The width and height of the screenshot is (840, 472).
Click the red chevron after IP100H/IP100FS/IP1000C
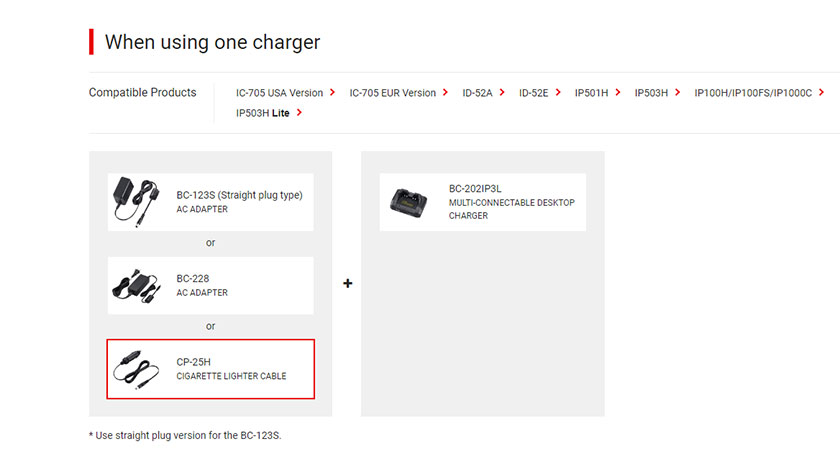[821, 92]
